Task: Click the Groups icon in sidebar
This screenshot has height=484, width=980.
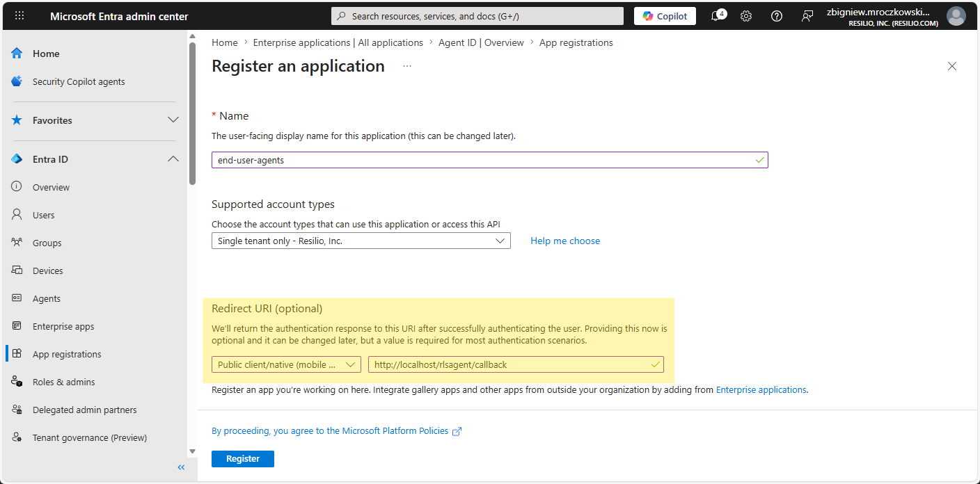Action: [x=17, y=243]
